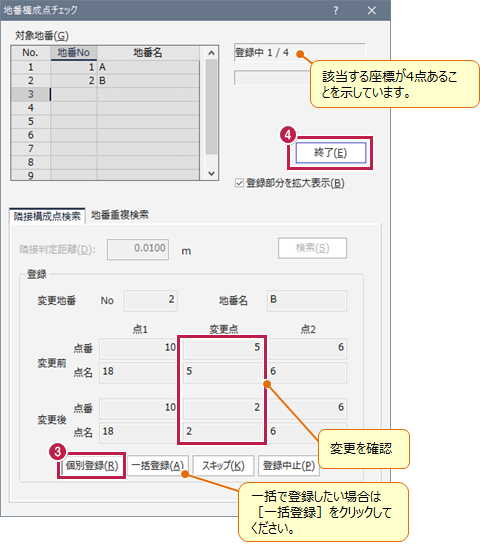480x544 pixels.
Task: Click the 一括登録(A) button
Action: 158,466
